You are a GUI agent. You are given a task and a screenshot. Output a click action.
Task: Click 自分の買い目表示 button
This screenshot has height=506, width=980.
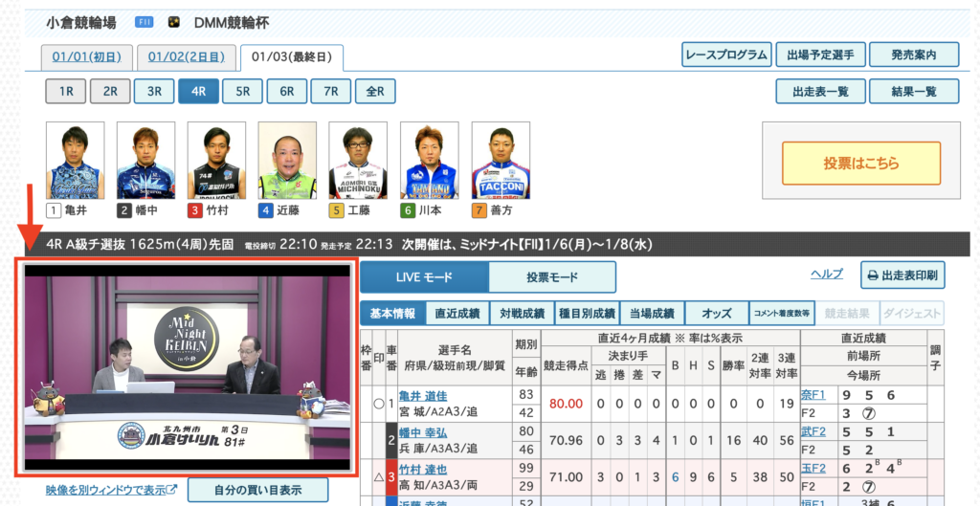click(257, 491)
